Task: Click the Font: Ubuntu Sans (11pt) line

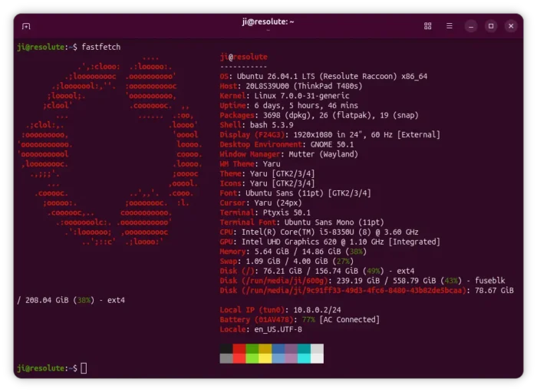Action: 295,193
